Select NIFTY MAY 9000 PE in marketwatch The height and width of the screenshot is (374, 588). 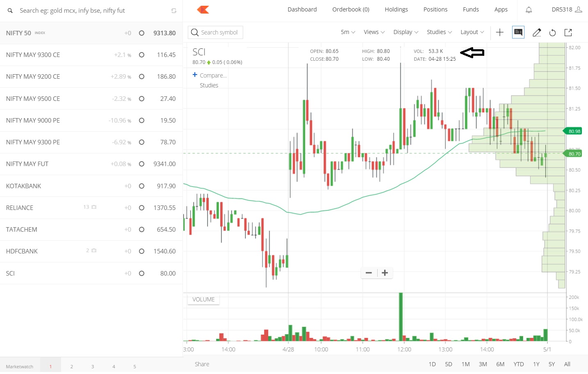point(91,121)
